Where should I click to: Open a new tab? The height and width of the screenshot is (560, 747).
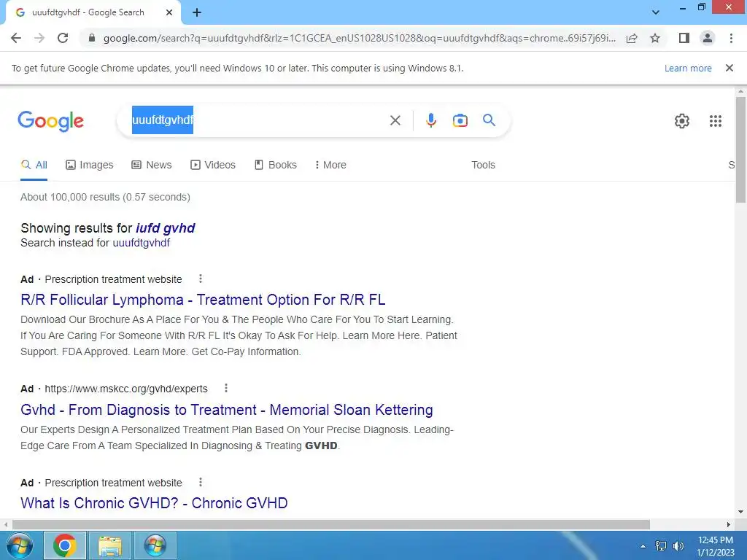(x=197, y=12)
